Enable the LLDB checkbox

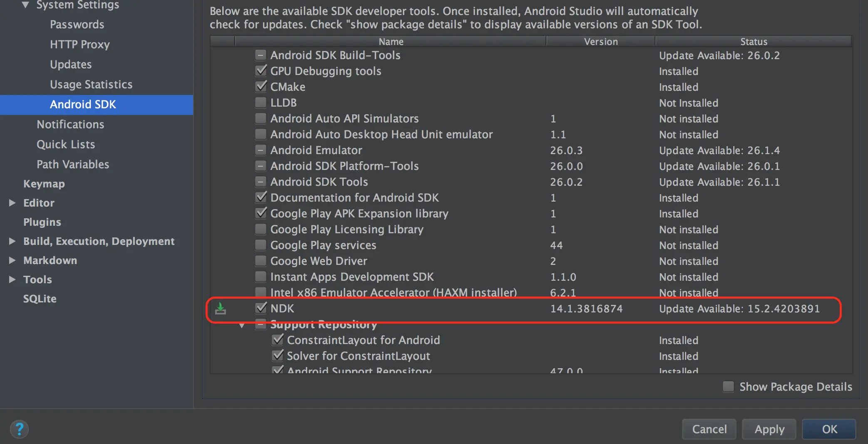261,102
